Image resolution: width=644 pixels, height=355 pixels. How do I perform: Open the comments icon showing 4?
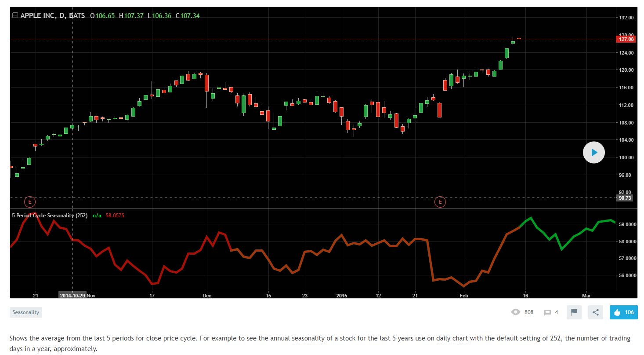coord(547,313)
